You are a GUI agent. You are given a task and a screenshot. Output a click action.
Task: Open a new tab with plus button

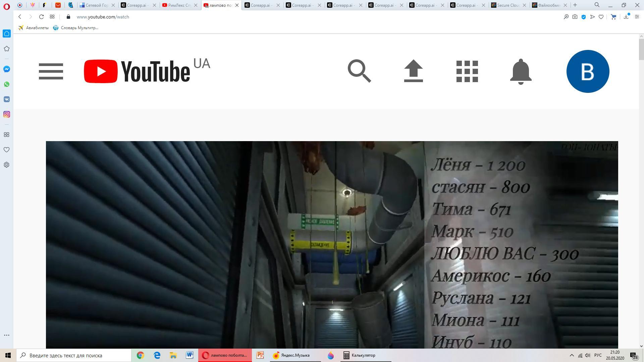coord(575,5)
